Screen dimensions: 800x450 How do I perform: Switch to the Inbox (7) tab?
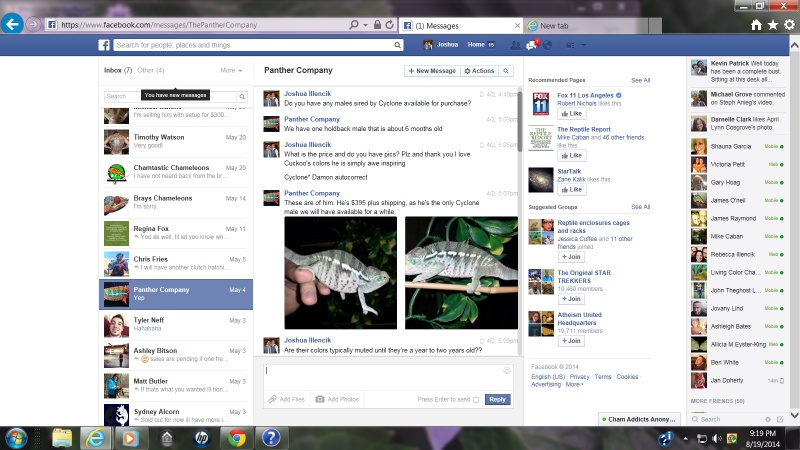(x=118, y=70)
